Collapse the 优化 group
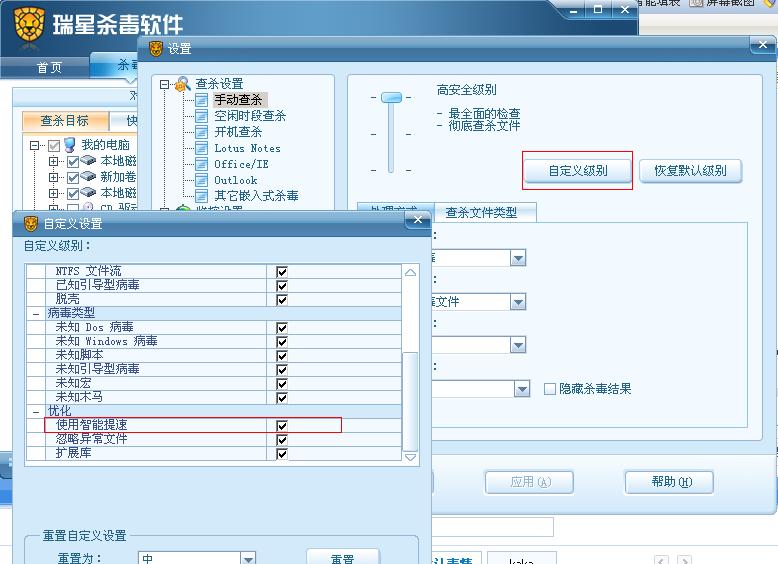Screen dimensions: 778x564 [x=36, y=412]
